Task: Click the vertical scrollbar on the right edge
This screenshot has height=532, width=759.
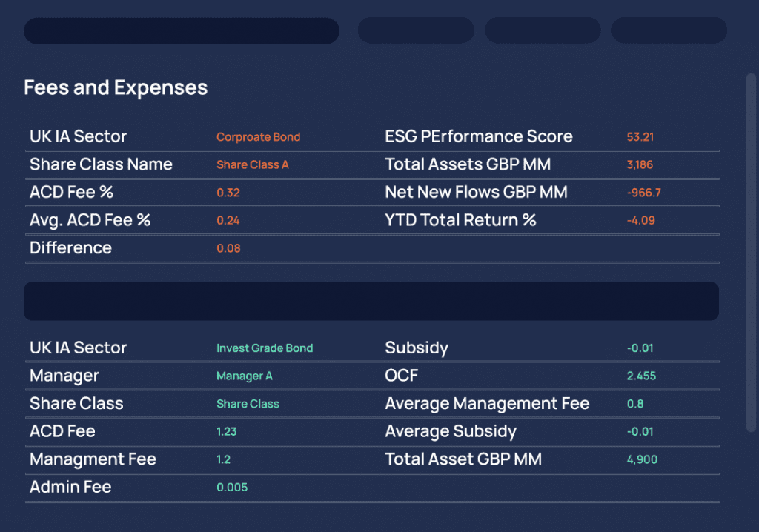Action: (x=751, y=252)
